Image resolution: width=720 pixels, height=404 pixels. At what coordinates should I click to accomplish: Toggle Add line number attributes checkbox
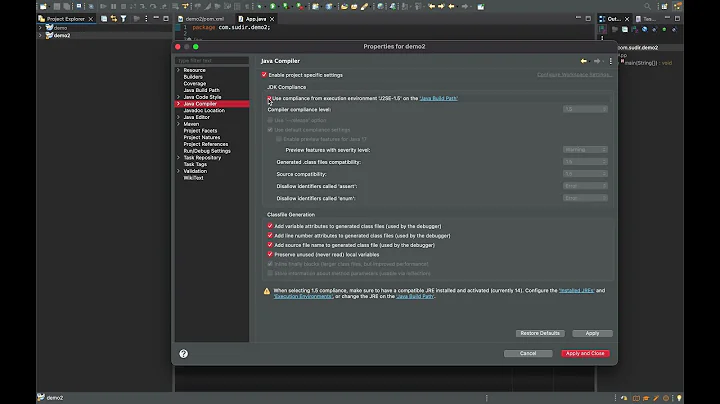pos(270,236)
